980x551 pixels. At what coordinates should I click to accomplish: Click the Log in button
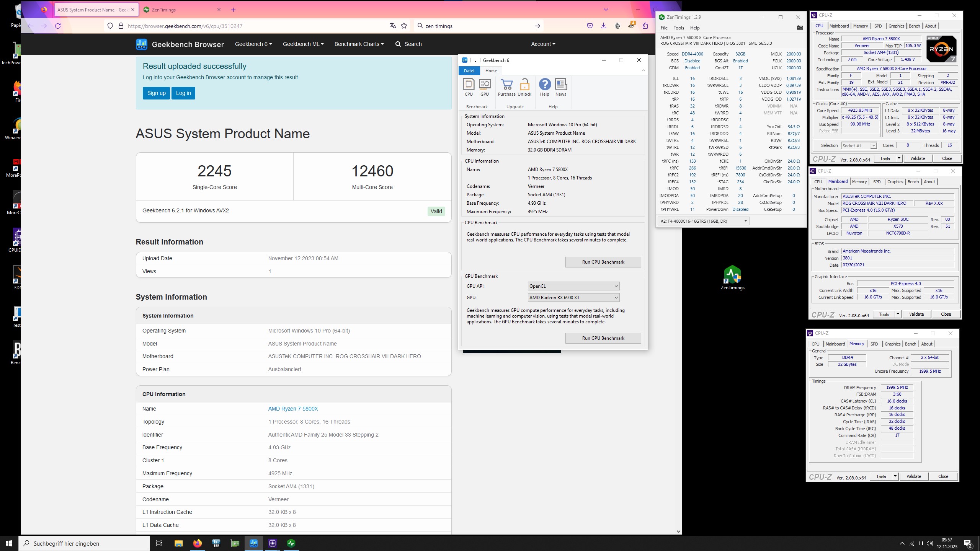point(183,93)
